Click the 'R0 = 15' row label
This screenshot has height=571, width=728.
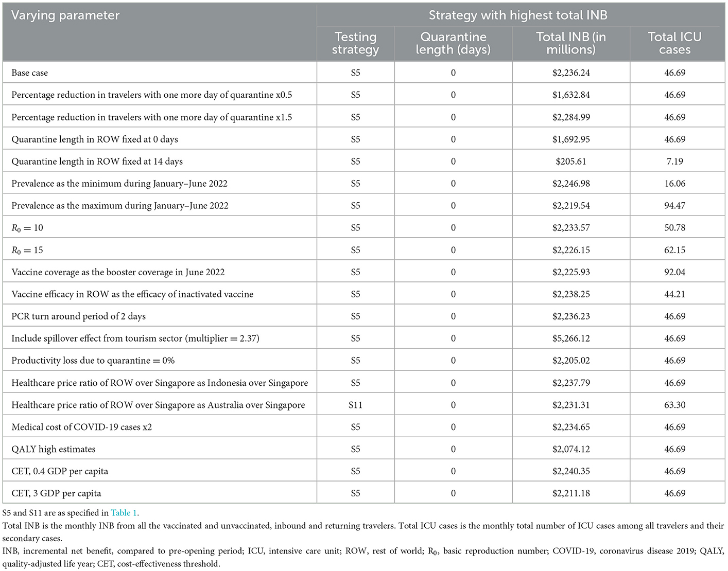click(27, 250)
